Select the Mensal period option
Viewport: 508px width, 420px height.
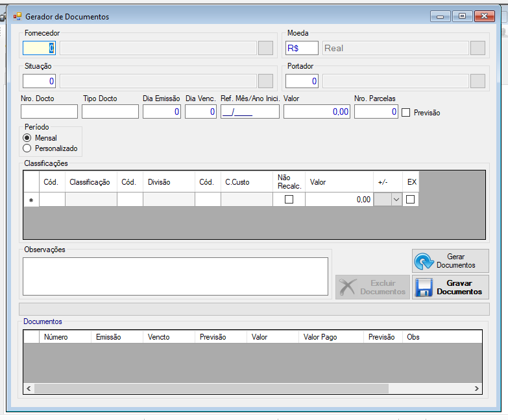pyautogui.click(x=27, y=138)
